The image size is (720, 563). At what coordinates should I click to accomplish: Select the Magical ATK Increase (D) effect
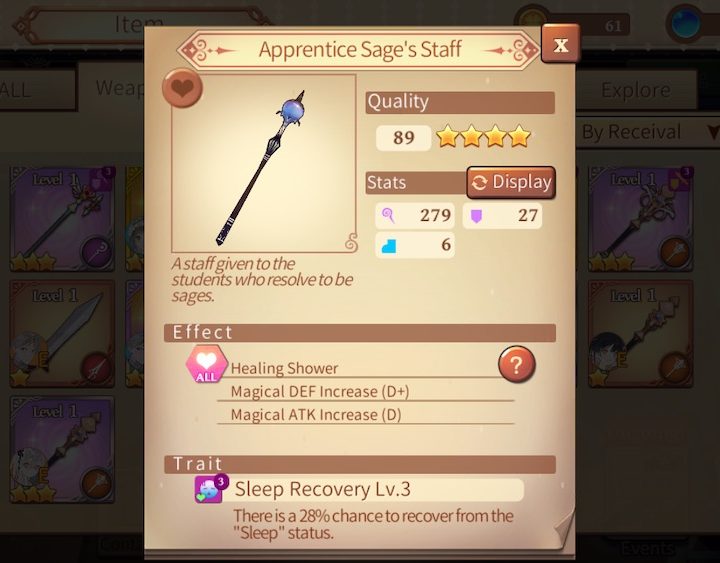(316, 415)
